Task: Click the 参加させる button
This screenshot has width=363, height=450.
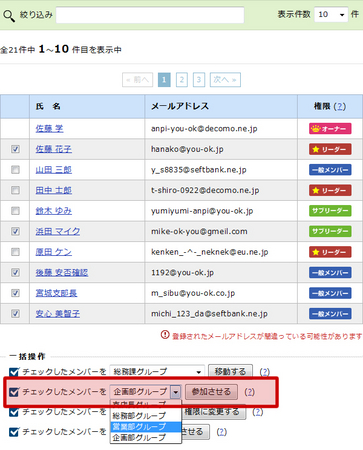Action: [x=211, y=392]
